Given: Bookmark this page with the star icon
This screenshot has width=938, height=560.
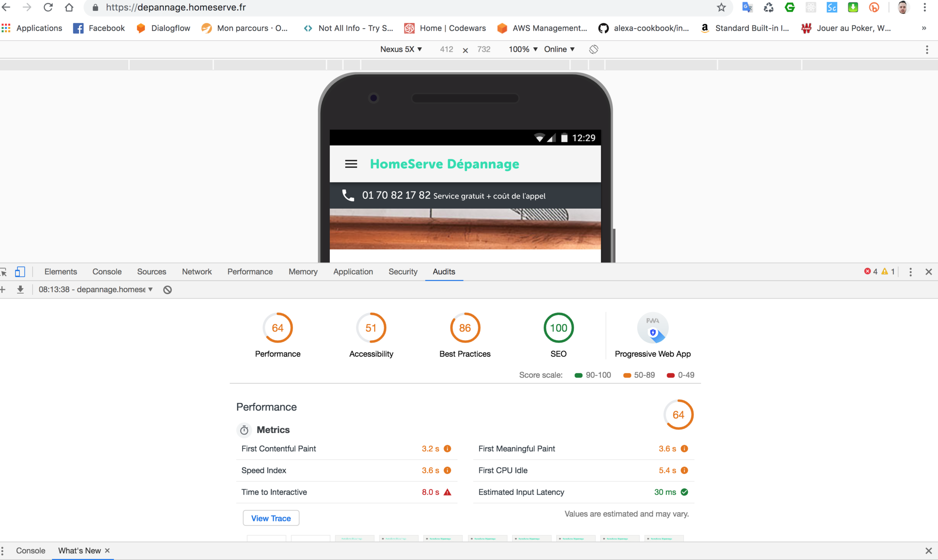Looking at the screenshot, I should pos(721,7).
